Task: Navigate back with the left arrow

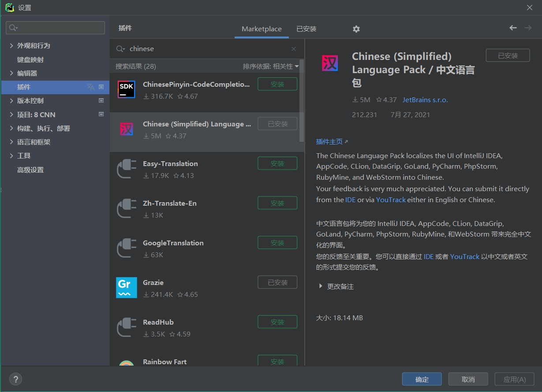Action: point(513,28)
